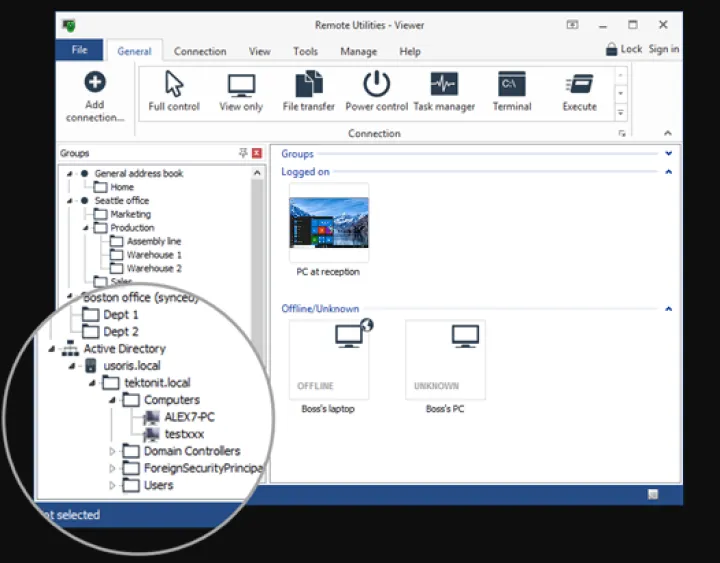This screenshot has width=720, height=563.
Task: Open the File transfer tool
Action: 309,85
